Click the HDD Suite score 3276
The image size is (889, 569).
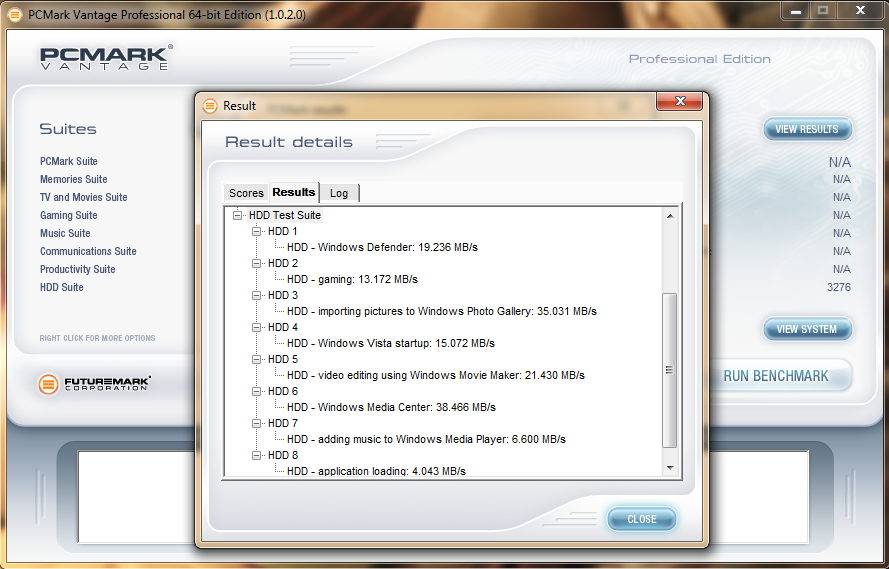[839, 287]
